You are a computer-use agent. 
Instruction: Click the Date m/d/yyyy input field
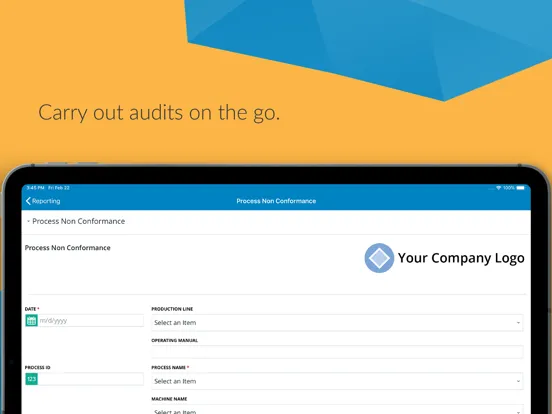pyautogui.click(x=91, y=321)
